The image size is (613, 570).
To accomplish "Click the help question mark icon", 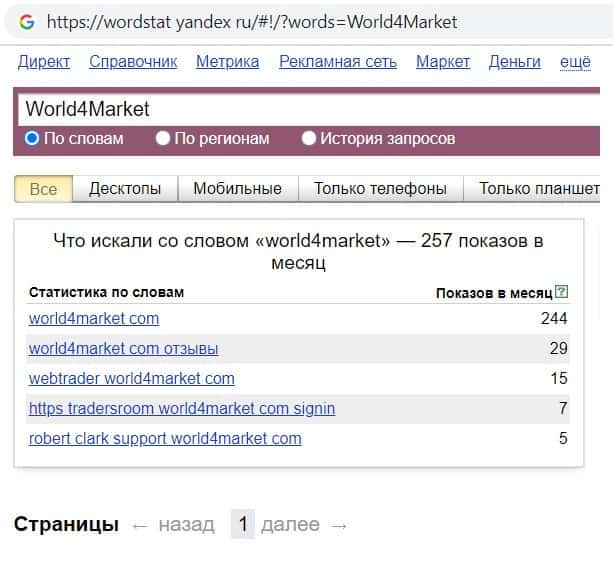I will [x=561, y=292].
